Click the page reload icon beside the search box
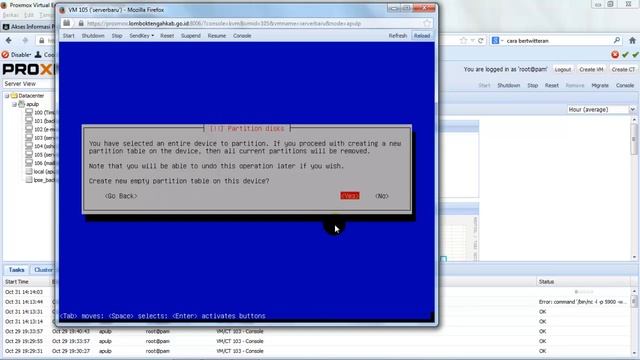Image resolution: width=640 pixels, height=360 pixels. (480, 40)
